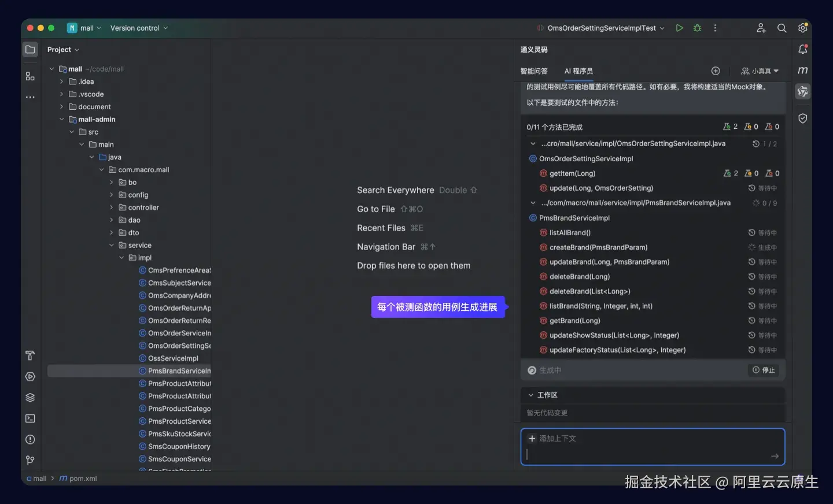This screenshot has height=504, width=833.
Task: Click the send arrow icon in input box
Action: click(x=775, y=456)
